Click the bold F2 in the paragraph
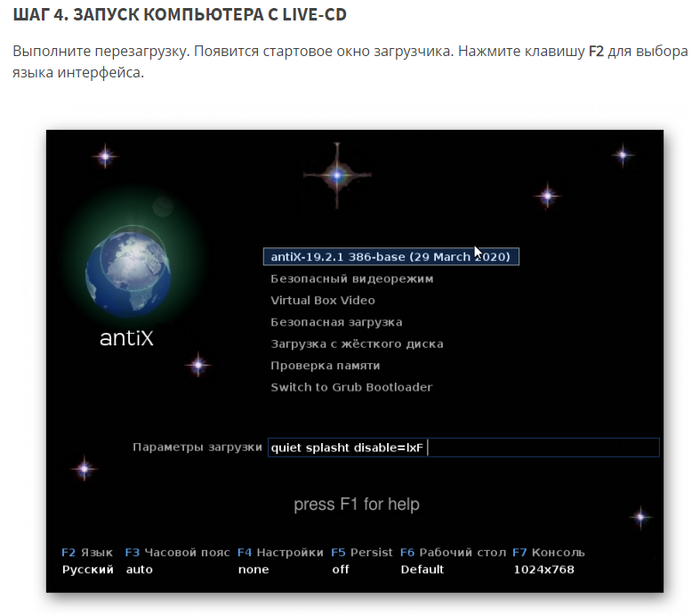The image size is (700, 614). point(597,51)
